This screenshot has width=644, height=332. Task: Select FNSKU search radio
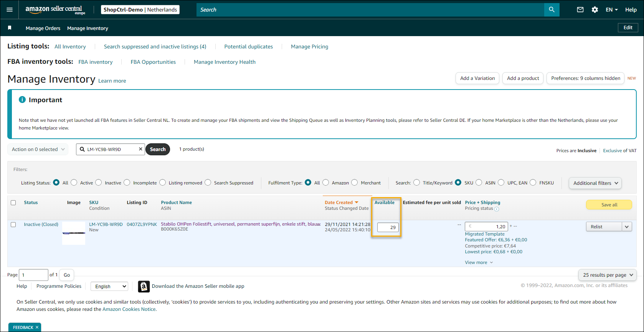533,183
